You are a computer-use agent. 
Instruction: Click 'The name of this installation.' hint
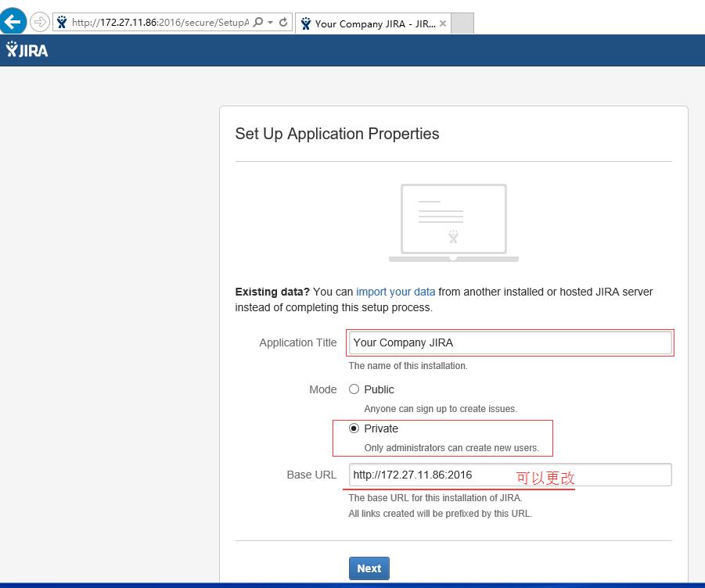point(408,366)
